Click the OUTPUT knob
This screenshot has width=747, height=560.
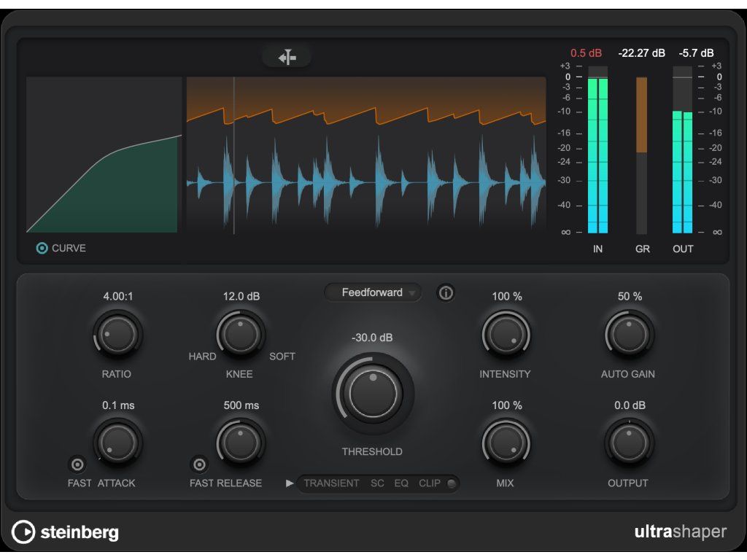click(x=629, y=443)
